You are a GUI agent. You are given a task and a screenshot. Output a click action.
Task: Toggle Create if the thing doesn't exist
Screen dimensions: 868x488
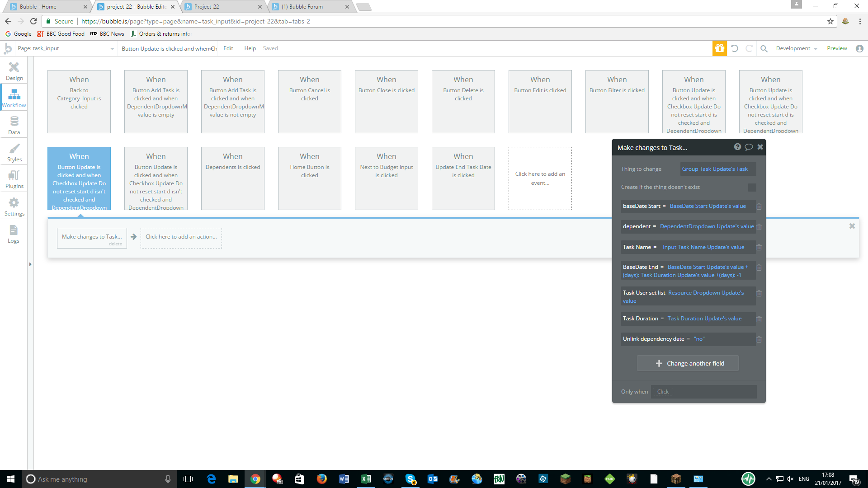[752, 187]
